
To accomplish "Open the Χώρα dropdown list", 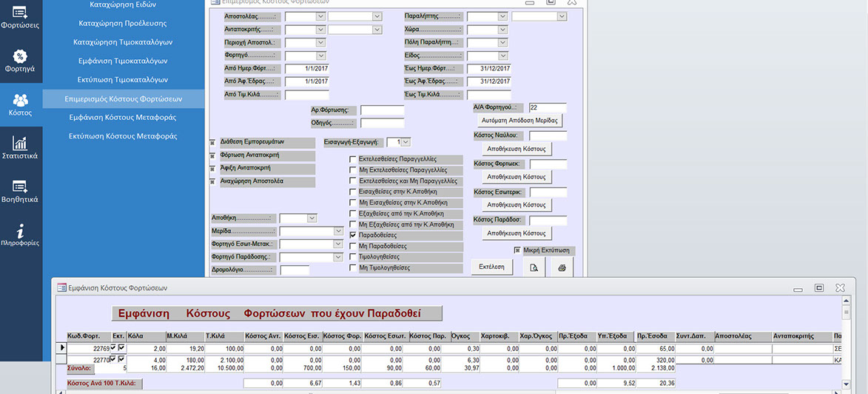I will coord(502,30).
